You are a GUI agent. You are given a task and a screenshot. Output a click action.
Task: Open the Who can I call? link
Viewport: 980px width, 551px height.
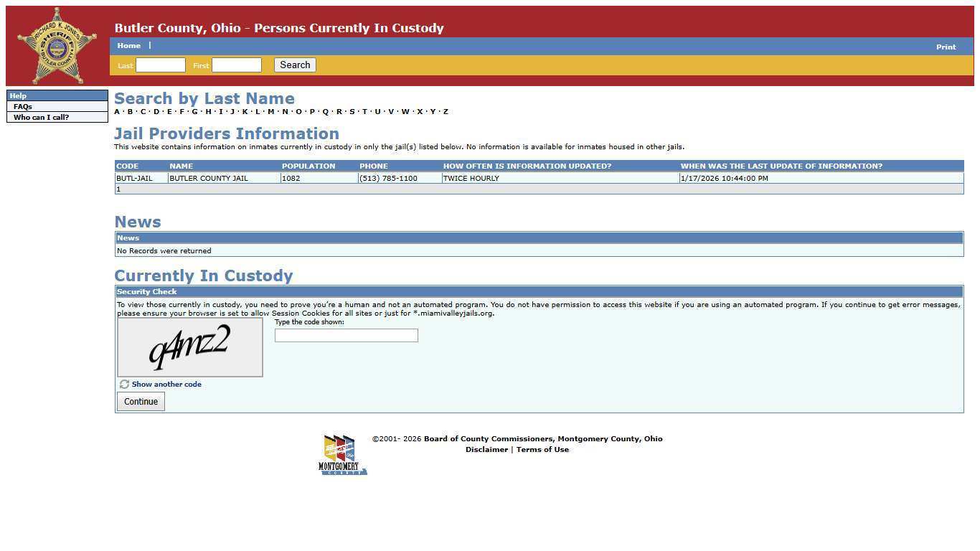pyautogui.click(x=42, y=118)
